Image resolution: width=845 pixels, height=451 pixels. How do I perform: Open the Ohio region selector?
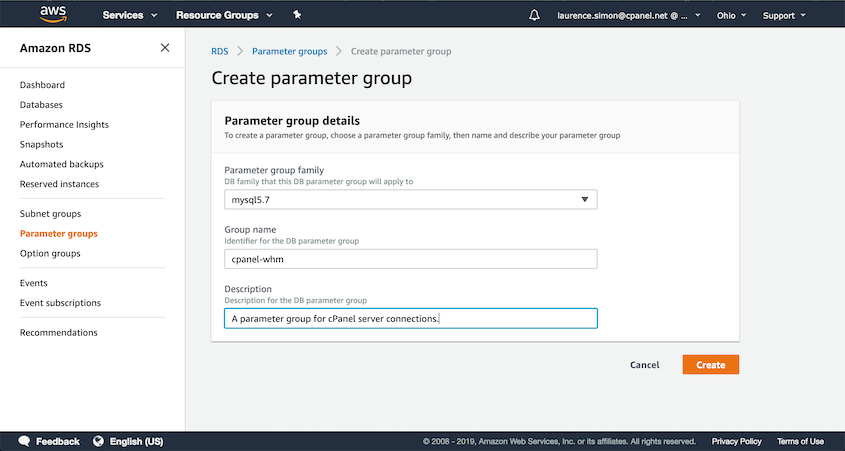(731, 16)
